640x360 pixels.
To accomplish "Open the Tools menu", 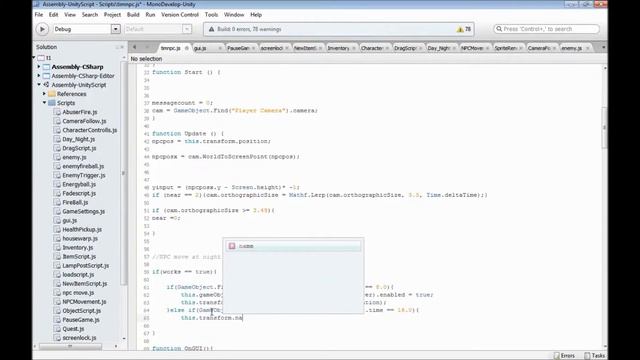I will pos(211,15).
